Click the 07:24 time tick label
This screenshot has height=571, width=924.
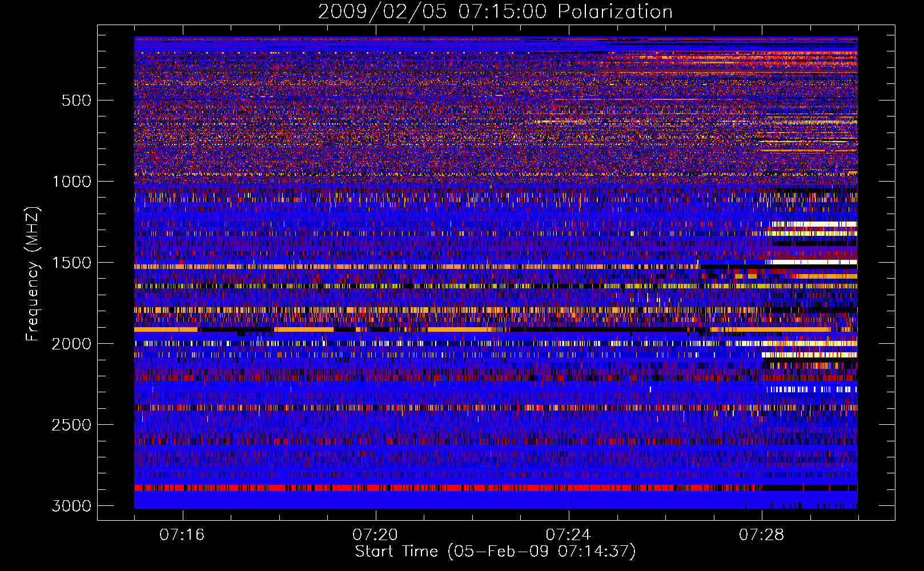point(569,535)
